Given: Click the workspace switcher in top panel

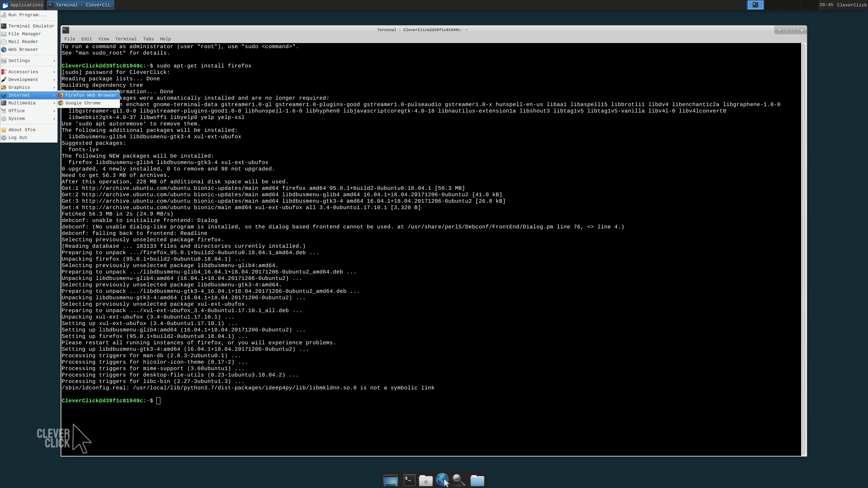Looking at the screenshot, I should (x=755, y=5).
